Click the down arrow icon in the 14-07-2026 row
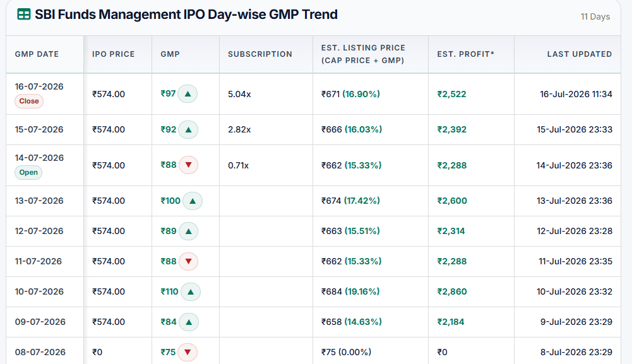The width and height of the screenshot is (632, 364). pyautogui.click(x=188, y=165)
